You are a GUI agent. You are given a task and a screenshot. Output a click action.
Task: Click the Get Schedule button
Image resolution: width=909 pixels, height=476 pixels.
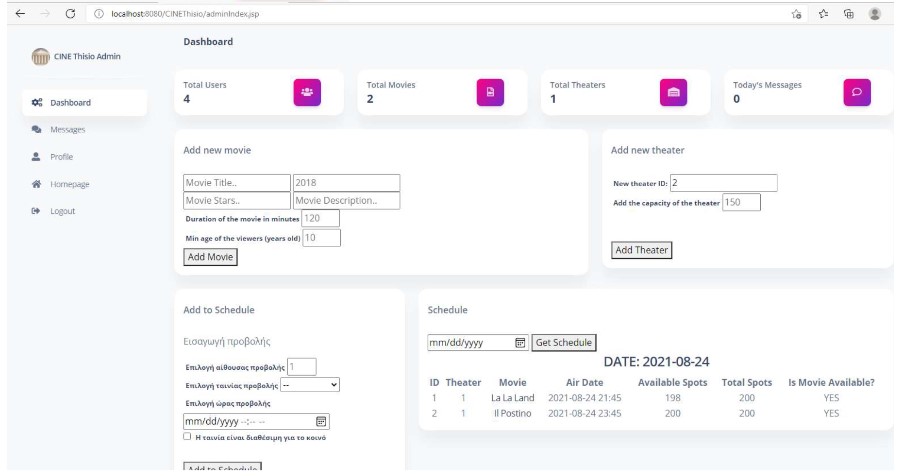pyautogui.click(x=563, y=343)
